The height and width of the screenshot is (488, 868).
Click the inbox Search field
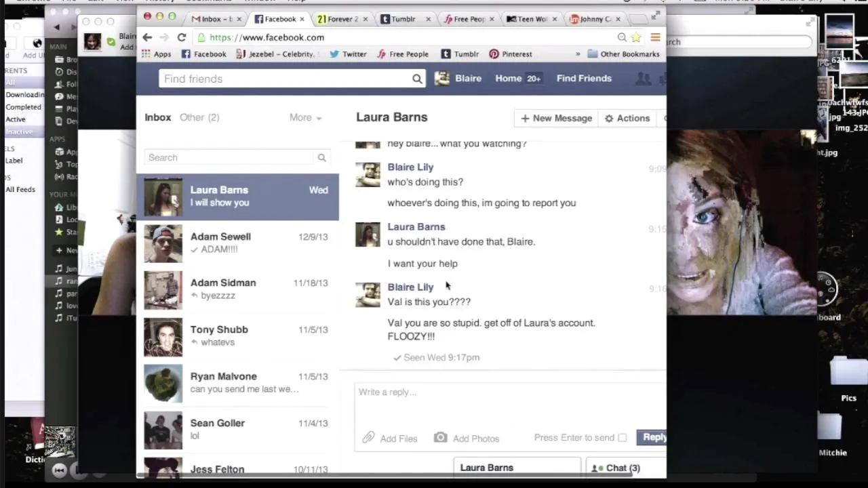click(x=229, y=157)
